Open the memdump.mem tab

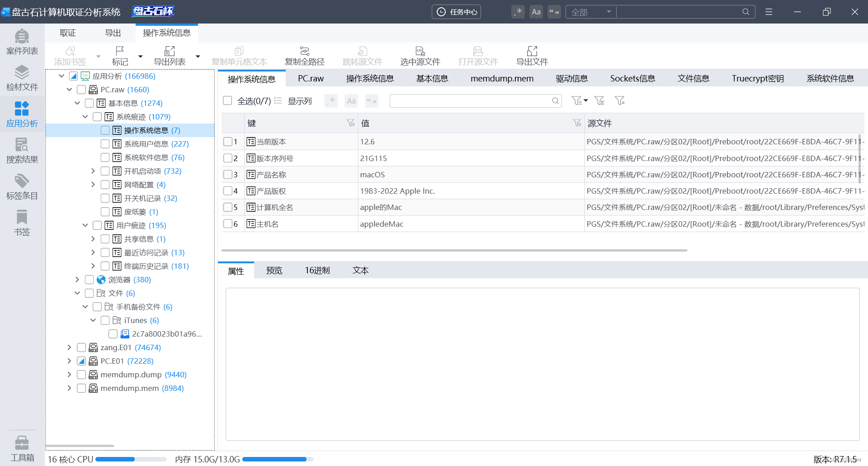(502, 78)
